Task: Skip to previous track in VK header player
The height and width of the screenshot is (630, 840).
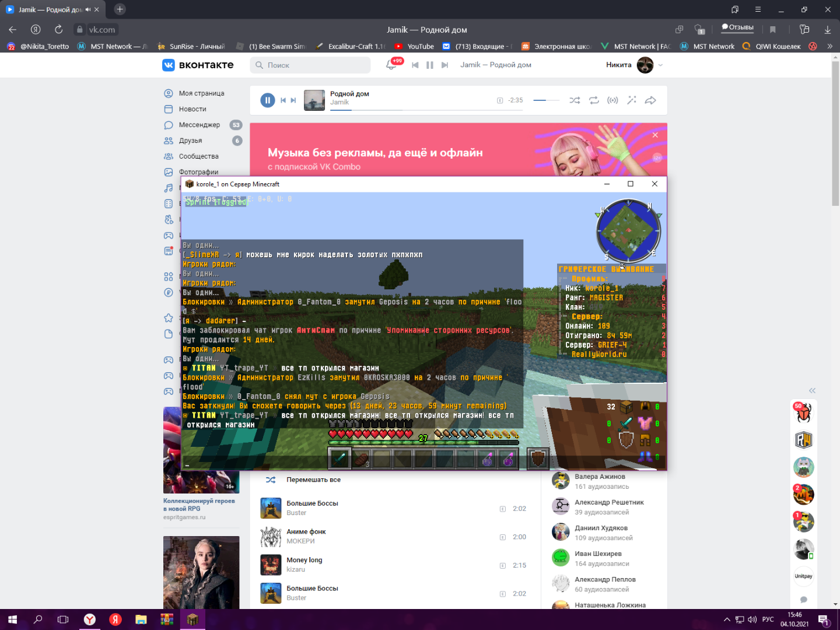Action: (415, 65)
